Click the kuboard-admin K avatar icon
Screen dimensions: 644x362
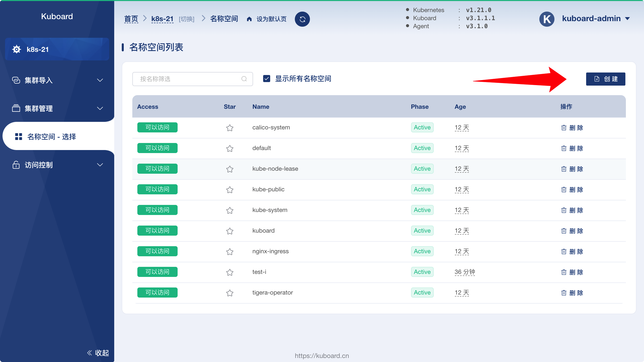[x=547, y=19]
